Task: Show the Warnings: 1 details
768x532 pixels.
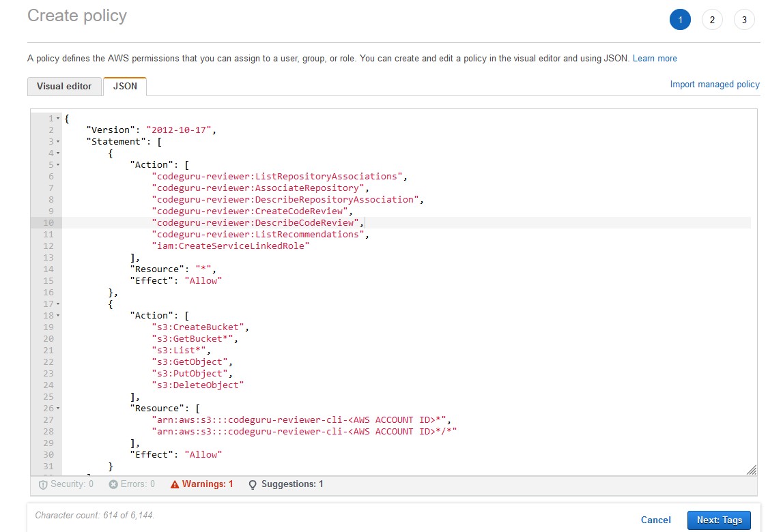Action: 207,484
